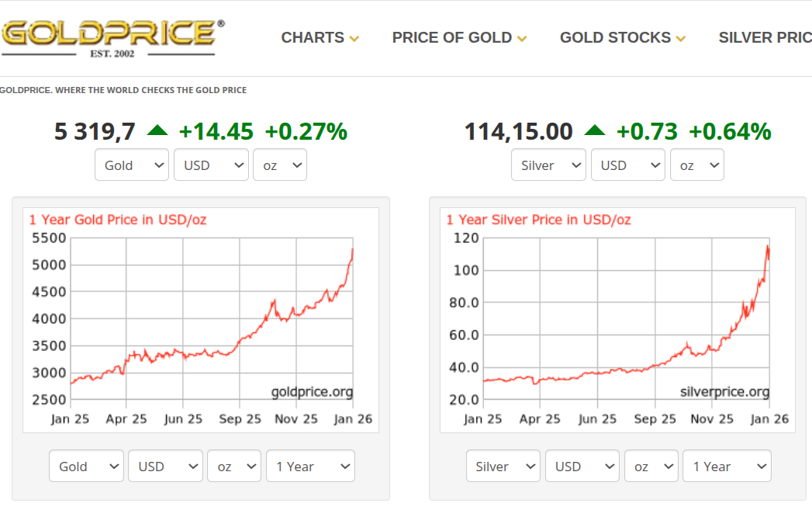Open the Gold dropdown below the gold chart
Viewport: 812px width, 510px height.
click(x=87, y=466)
